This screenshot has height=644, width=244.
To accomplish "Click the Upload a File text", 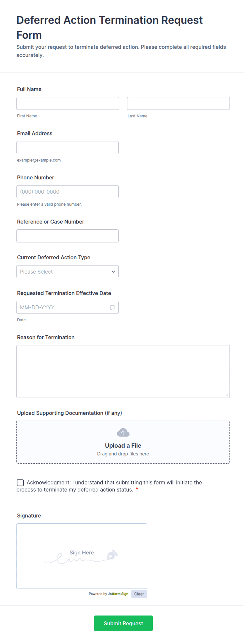I will tap(123, 445).
